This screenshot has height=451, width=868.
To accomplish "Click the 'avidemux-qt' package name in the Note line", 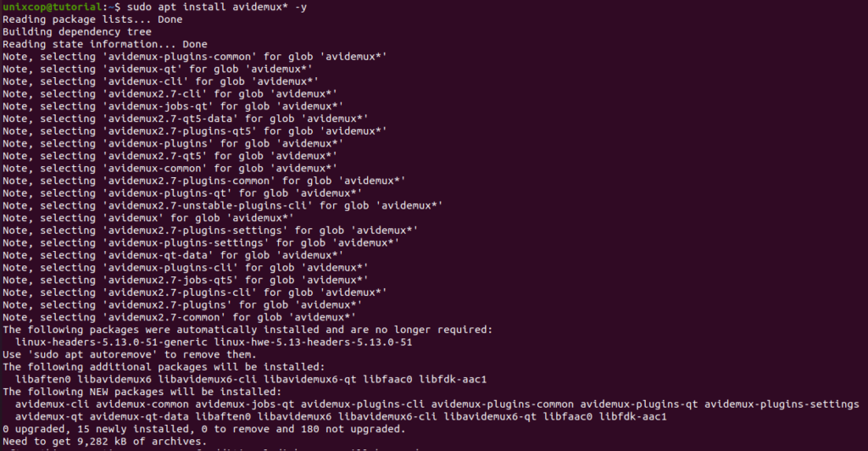I will (142, 70).
